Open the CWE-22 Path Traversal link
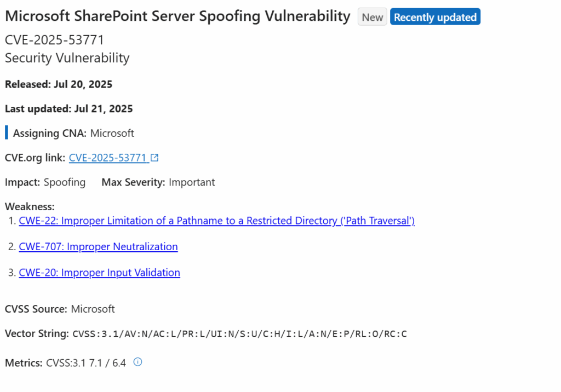Screen dimensions: 561x392 (217, 221)
